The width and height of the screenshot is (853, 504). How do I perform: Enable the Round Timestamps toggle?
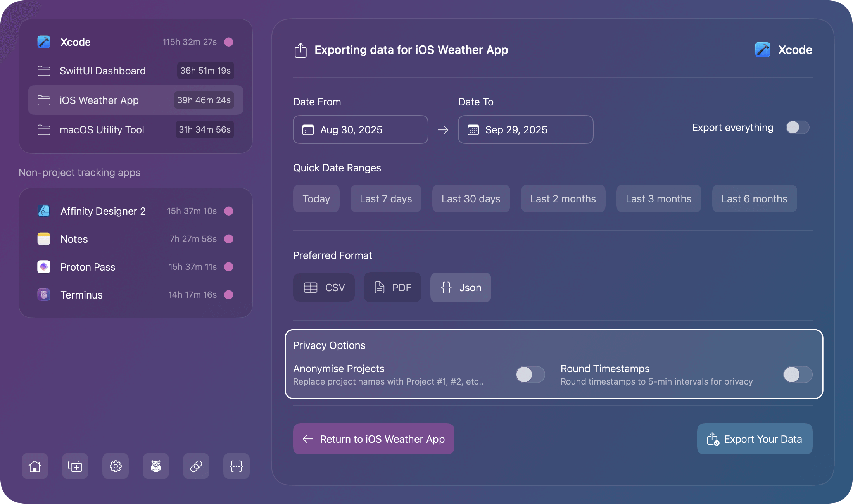point(797,375)
